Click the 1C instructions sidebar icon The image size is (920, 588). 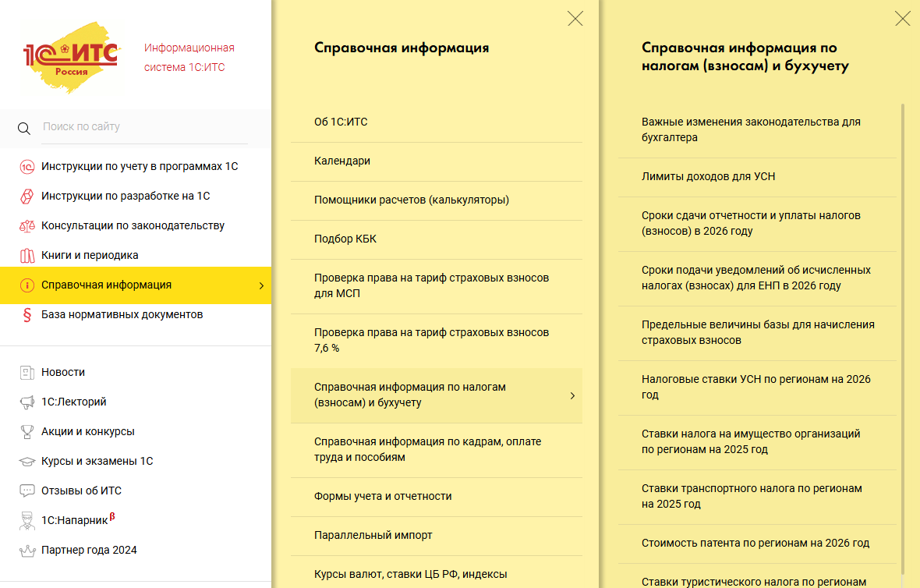27,167
